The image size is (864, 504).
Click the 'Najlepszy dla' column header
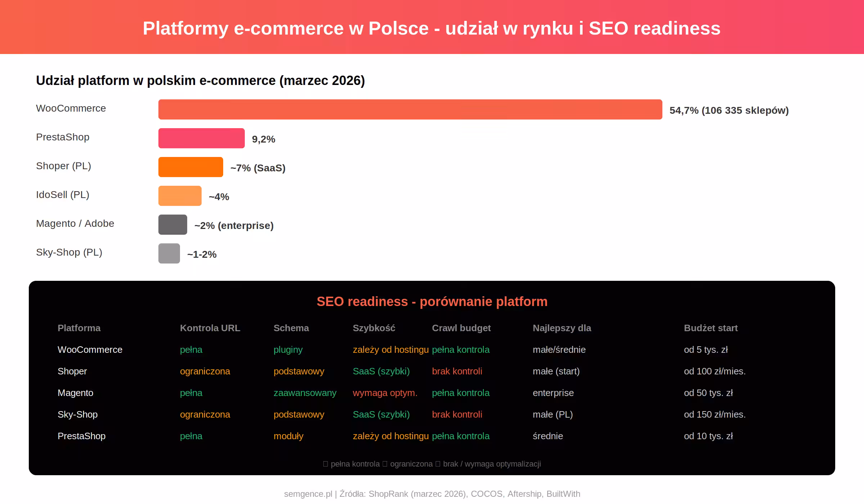(x=562, y=328)
